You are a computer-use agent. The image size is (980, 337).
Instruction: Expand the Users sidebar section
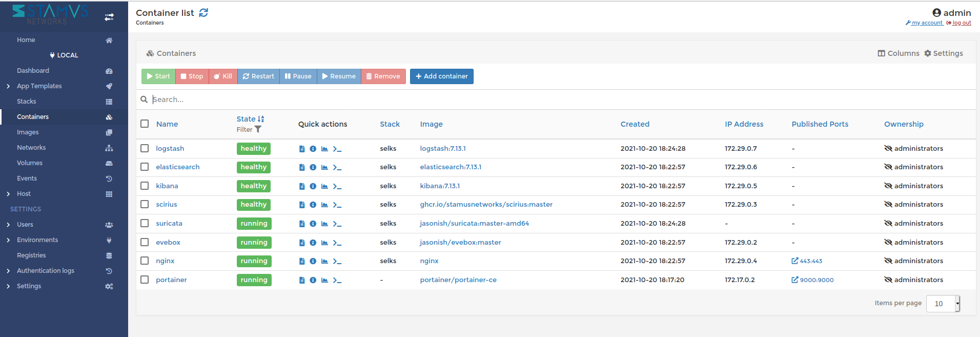tap(8, 225)
